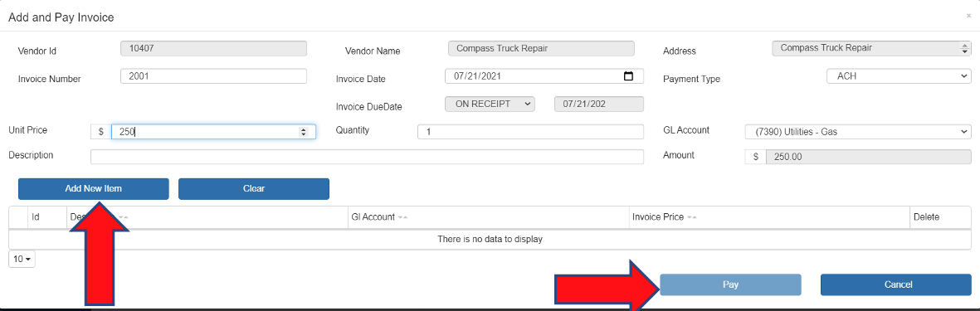The height and width of the screenshot is (311, 980).
Task: Click the Description text field
Action: tap(367, 157)
